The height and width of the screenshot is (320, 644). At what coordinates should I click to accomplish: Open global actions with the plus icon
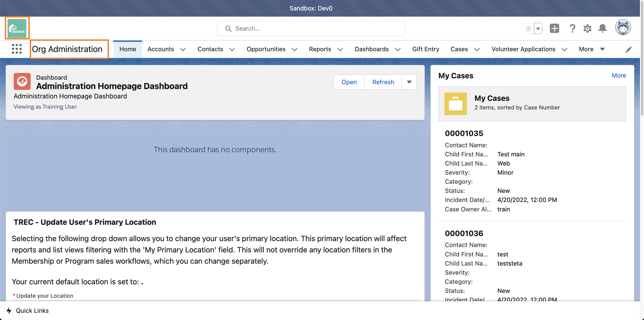pyautogui.click(x=554, y=28)
